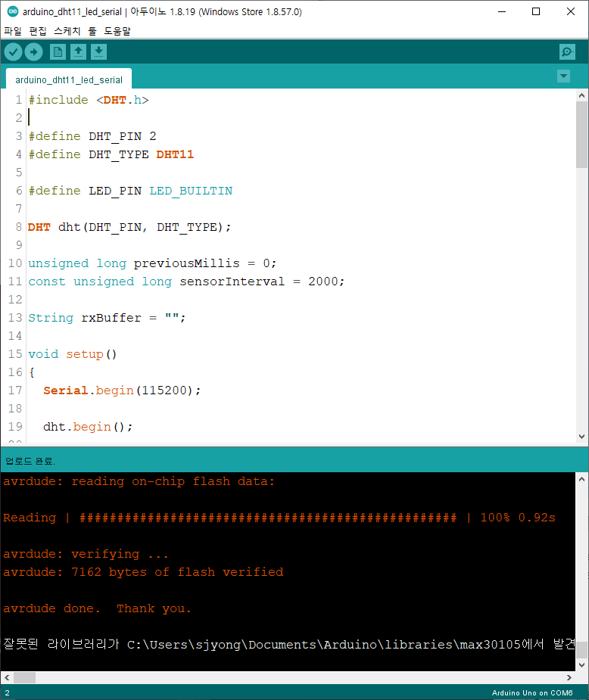Open the 도움말 menu
The height and width of the screenshot is (700, 589).
117,31
